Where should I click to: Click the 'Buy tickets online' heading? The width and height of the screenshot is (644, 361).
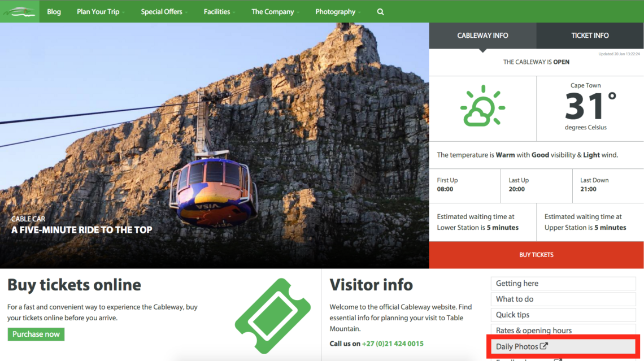click(x=75, y=285)
